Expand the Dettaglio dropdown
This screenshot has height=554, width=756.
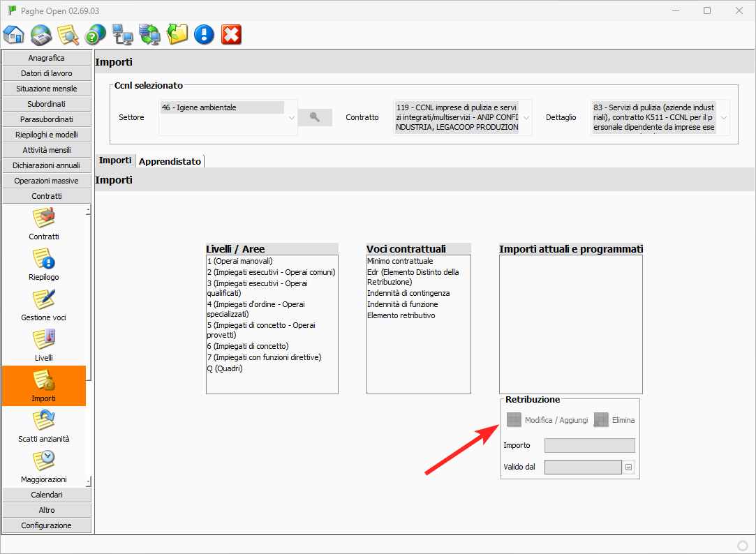pos(722,118)
